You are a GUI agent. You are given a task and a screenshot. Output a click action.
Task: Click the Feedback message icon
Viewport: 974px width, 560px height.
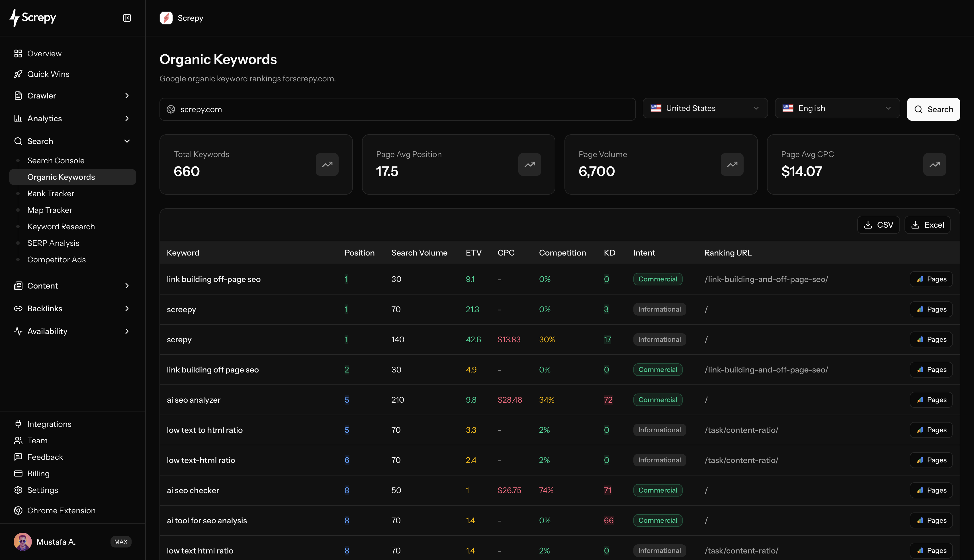tap(18, 457)
